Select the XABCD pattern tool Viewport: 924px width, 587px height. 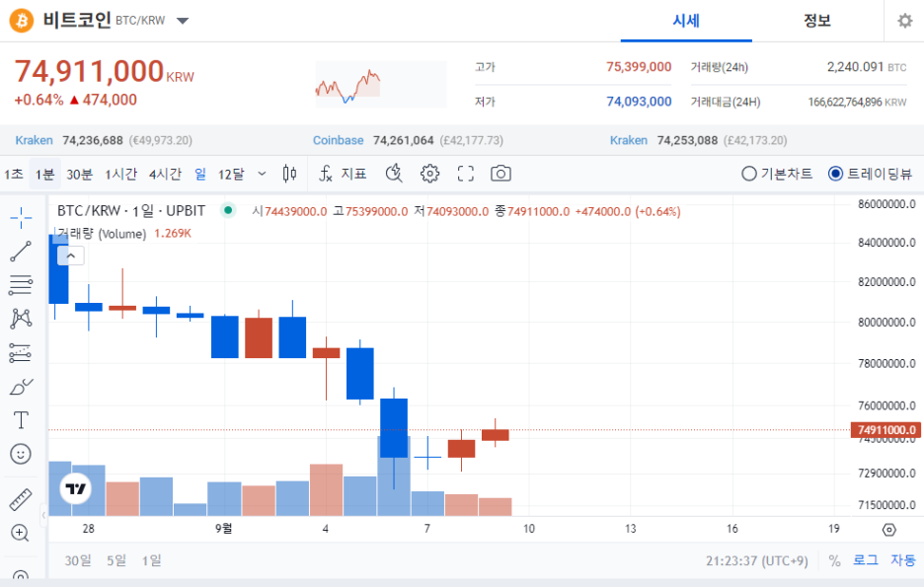click(x=21, y=319)
